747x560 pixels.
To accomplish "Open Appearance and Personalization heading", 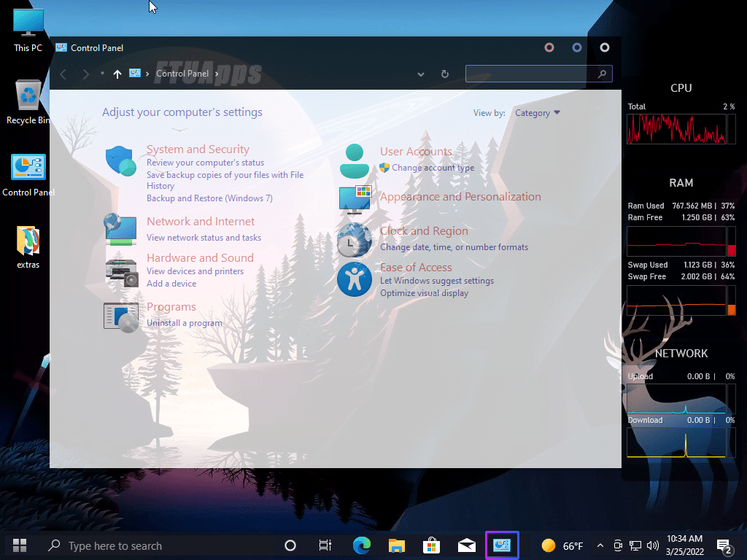I will click(460, 197).
